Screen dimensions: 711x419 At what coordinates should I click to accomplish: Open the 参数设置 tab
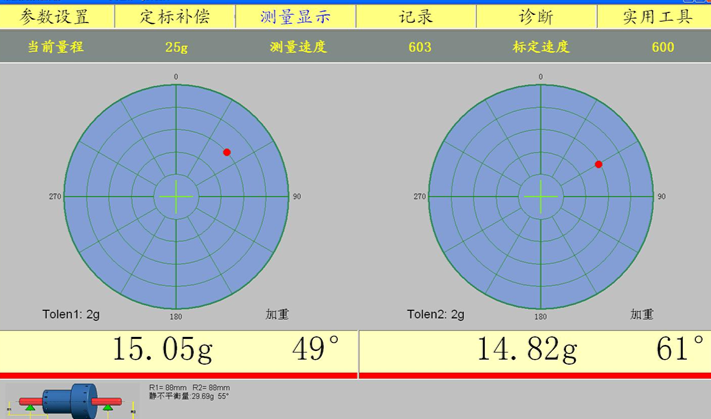[56, 16]
